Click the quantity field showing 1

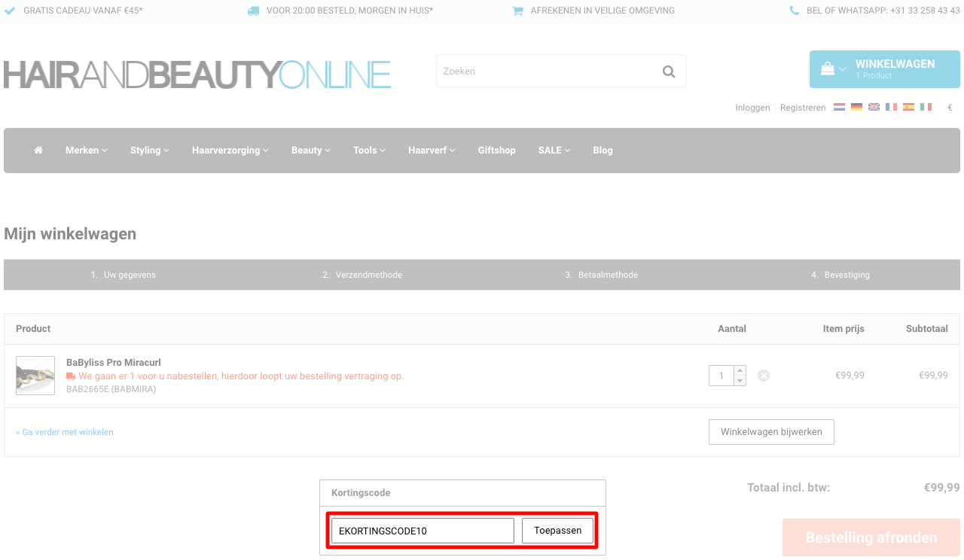coord(721,376)
